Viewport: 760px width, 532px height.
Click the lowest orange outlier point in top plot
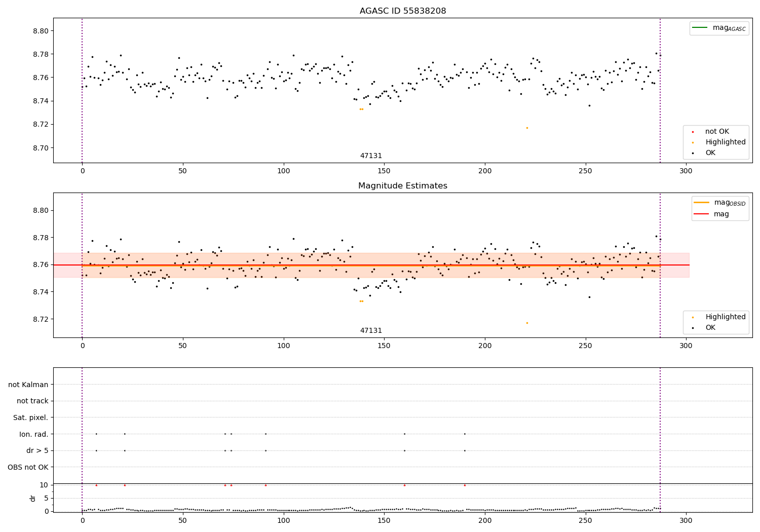coord(527,128)
